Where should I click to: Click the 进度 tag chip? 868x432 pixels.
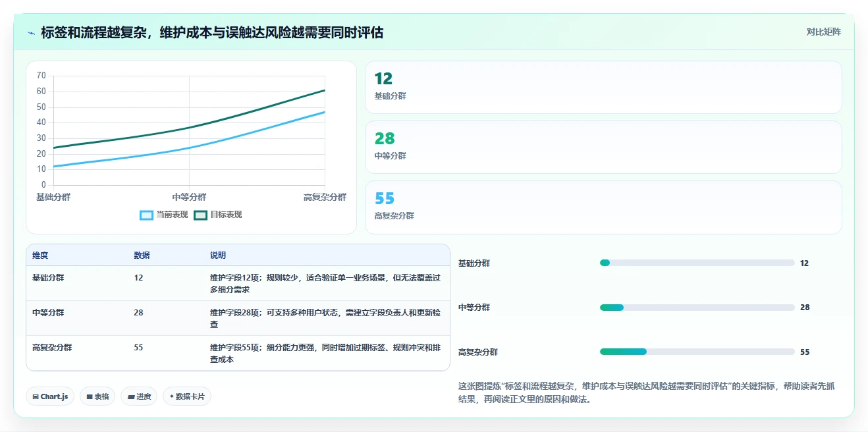(139, 396)
